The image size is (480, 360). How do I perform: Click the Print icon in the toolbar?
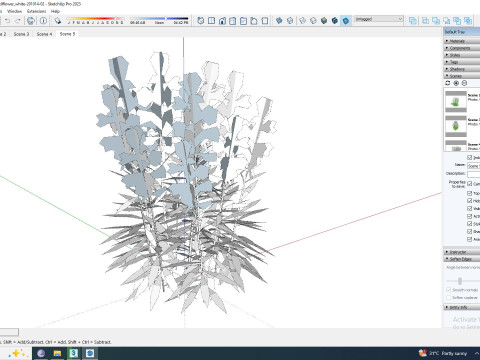(x=31, y=21)
